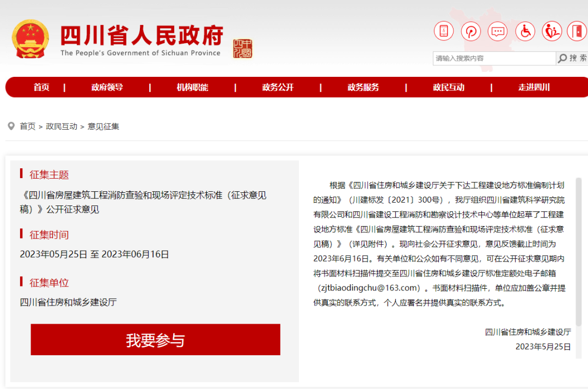Enable accessibility mode via wheelchair icon
The width and height of the screenshot is (588, 389).
pos(525,31)
